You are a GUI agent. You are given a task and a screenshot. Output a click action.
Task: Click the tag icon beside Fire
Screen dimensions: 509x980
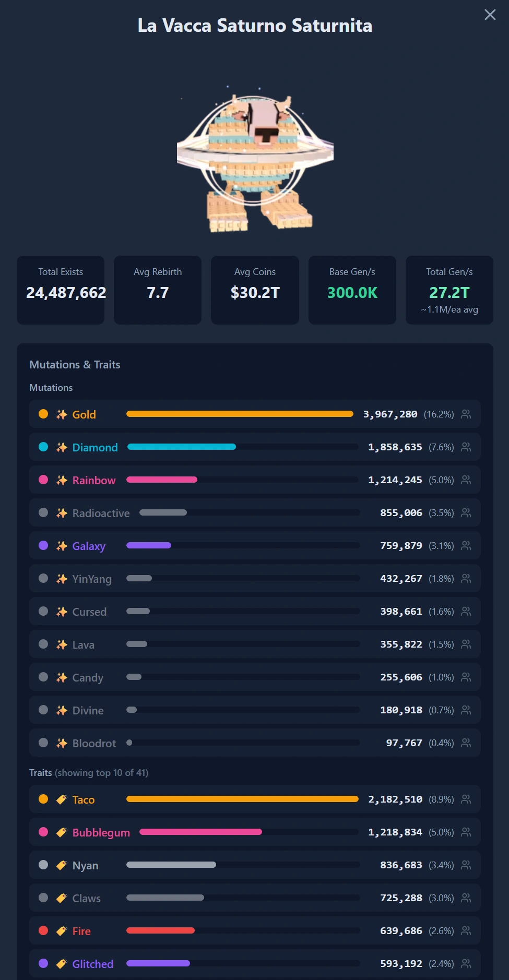[x=62, y=931]
